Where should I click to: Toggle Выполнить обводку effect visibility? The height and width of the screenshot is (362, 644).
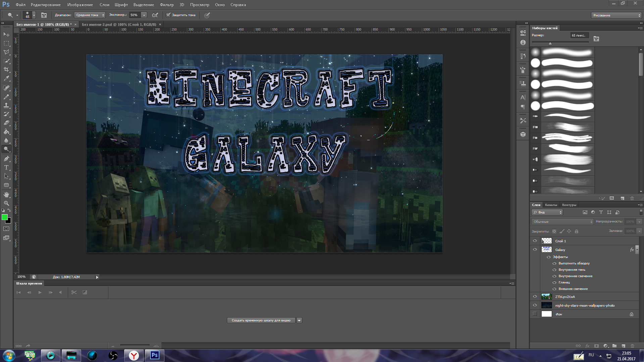[x=554, y=263]
